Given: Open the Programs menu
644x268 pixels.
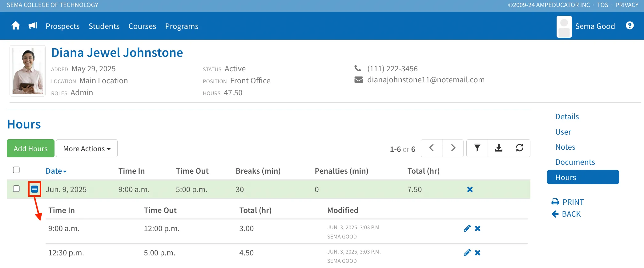Looking at the screenshot, I should pyautogui.click(x=182, y=26).
